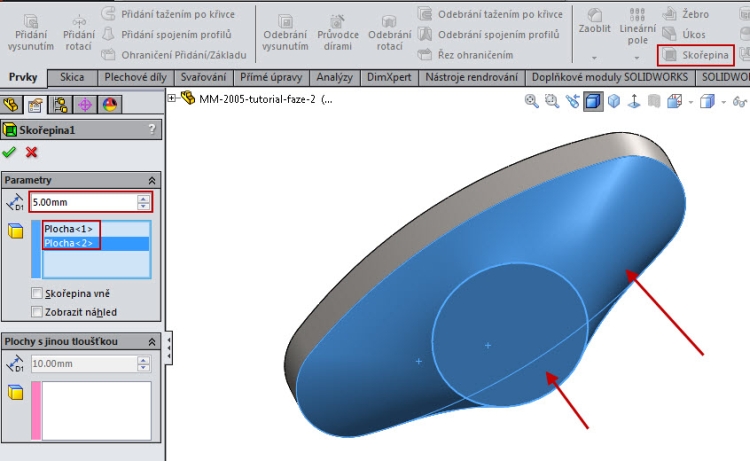
Task: Click Zoom to area icon
Action: pyautogui.click(x=552, y=101)
